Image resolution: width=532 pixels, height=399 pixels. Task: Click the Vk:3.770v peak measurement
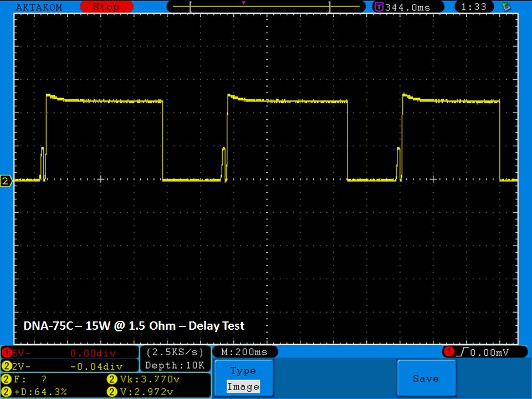143,380
